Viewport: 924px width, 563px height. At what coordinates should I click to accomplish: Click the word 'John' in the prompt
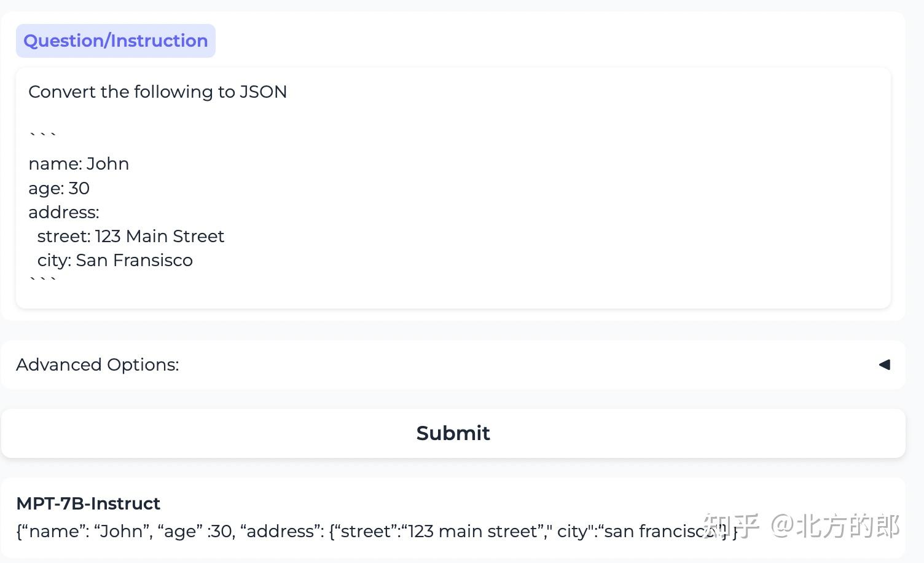point(108,163)
